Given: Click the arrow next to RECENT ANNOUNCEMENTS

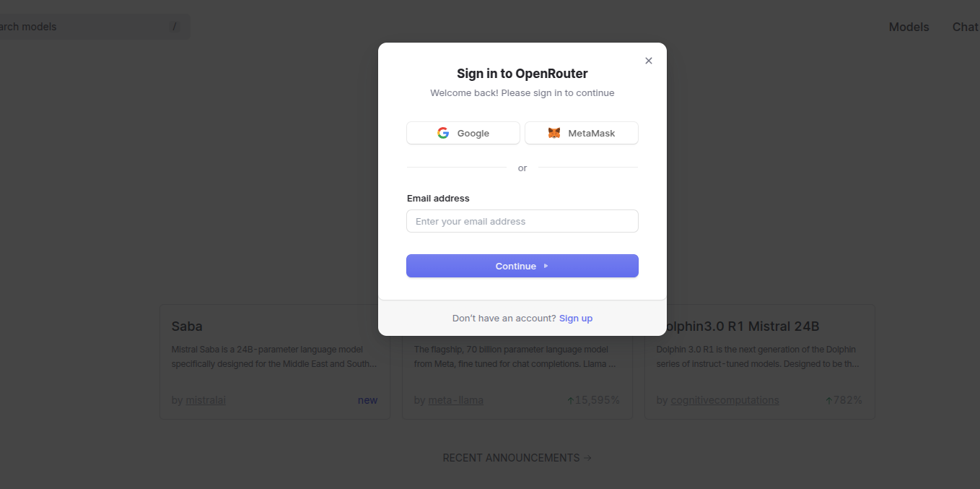Looking at the screenshot, I should [587, 457].
